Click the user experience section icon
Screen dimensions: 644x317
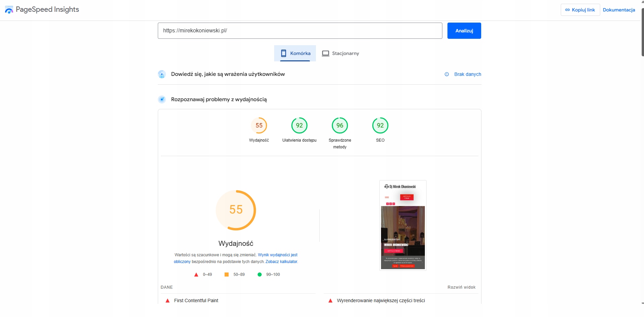click(162, 74)
